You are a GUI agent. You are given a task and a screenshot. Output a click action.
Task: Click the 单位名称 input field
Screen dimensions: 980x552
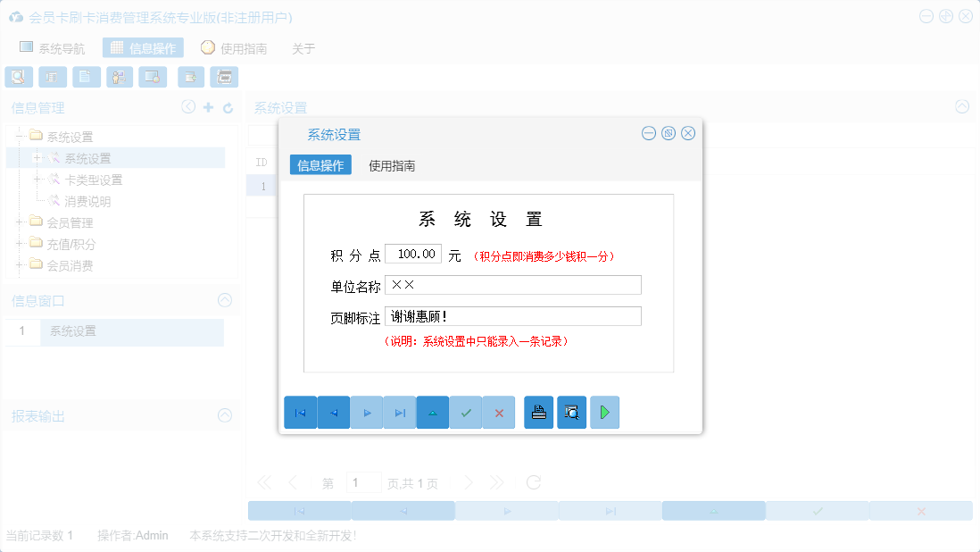[x=513, y=284]
